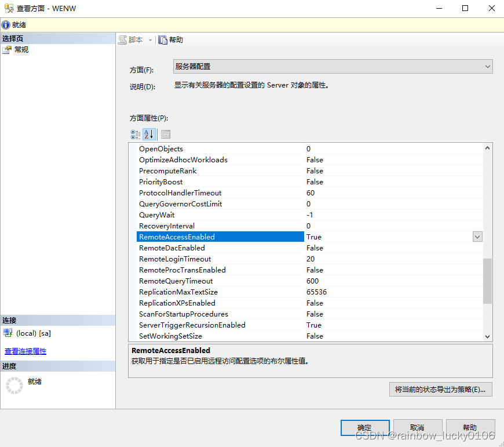
Task: Open the script dropdown arrow
Action: coord(150,40)
